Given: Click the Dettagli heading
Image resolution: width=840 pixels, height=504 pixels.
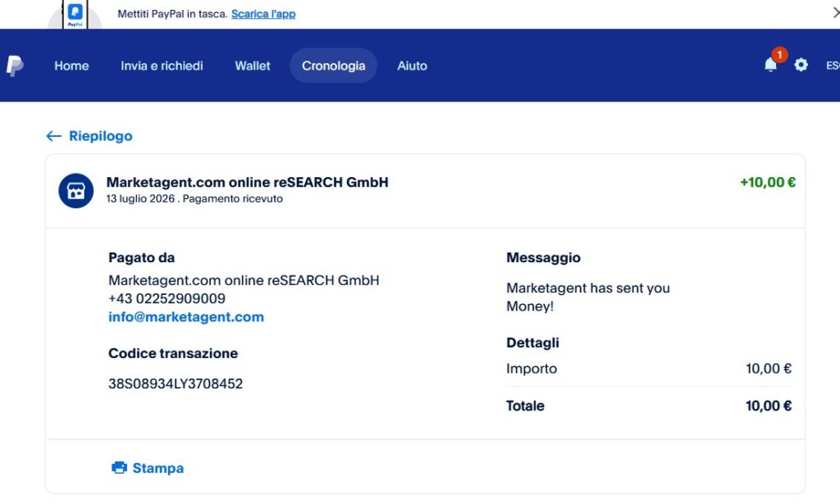Looking at the screenshot, I should pyautogui.click(x=532, y=343).
